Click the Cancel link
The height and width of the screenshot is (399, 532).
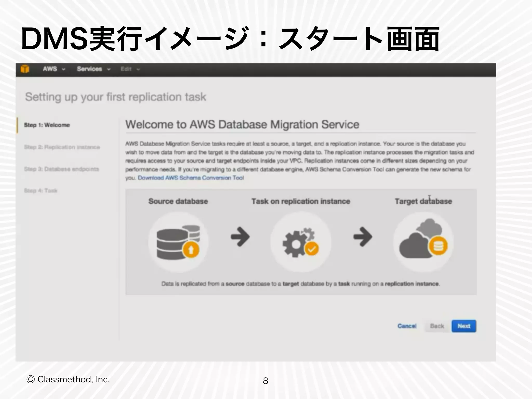407,326
